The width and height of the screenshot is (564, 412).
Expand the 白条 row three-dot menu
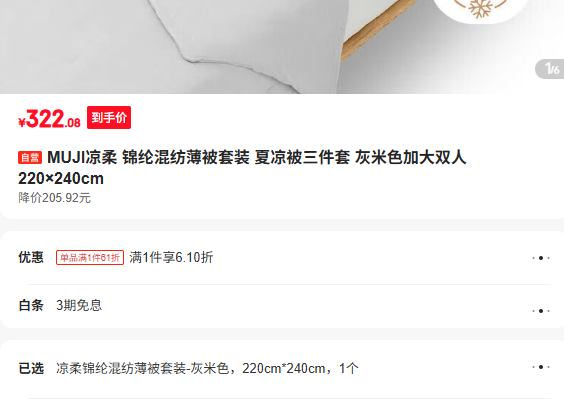[x=541, y=311]
